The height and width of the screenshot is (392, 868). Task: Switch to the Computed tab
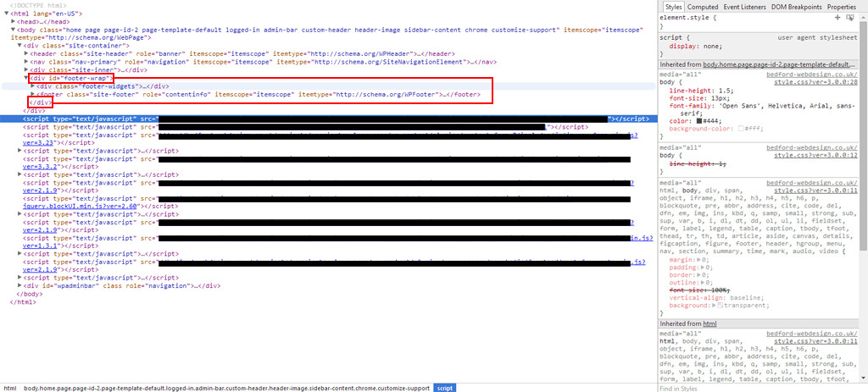click(x=703, y=7)
